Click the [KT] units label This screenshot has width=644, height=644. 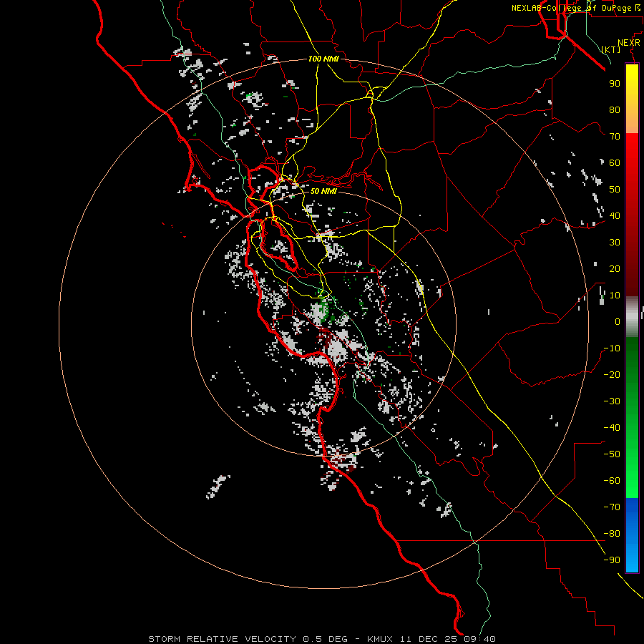611,49
